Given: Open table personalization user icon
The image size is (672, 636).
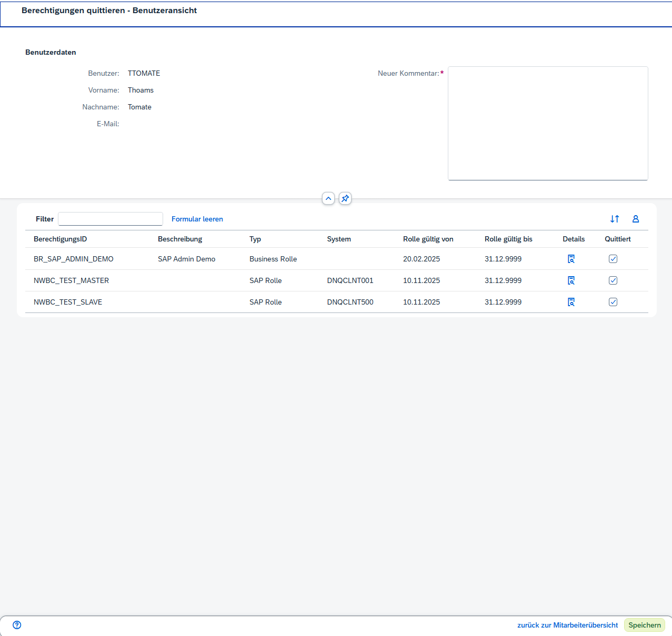Looking at the screenshot, I should pyautogui.click(x=636, y=219).
